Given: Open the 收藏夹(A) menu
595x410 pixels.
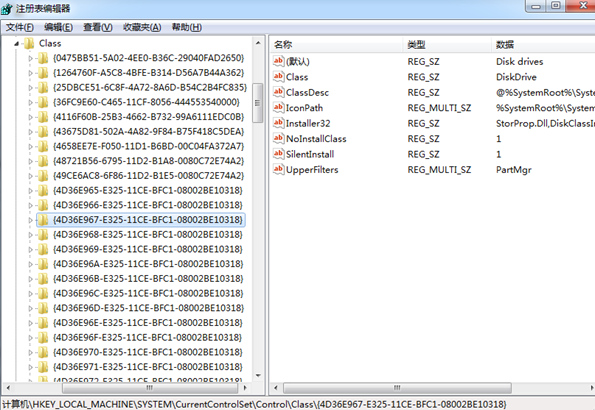Looking at the screenshot, I should 142,27.
